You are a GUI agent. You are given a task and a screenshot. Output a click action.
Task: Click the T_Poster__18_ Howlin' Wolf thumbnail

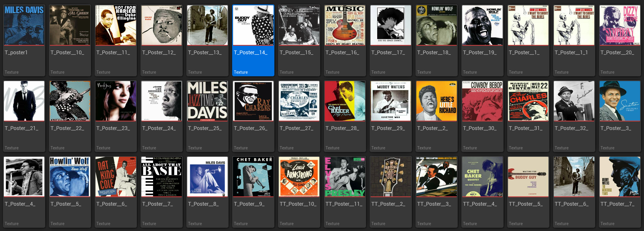437,25
